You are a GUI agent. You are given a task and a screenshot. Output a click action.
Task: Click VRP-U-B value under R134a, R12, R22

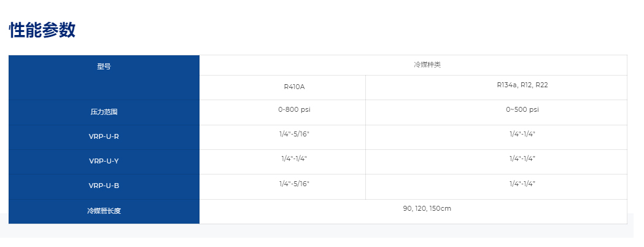pos(522,183)
